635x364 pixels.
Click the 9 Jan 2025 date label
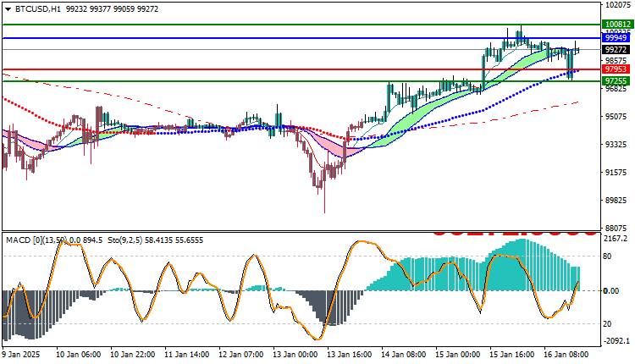click(21, 355)
